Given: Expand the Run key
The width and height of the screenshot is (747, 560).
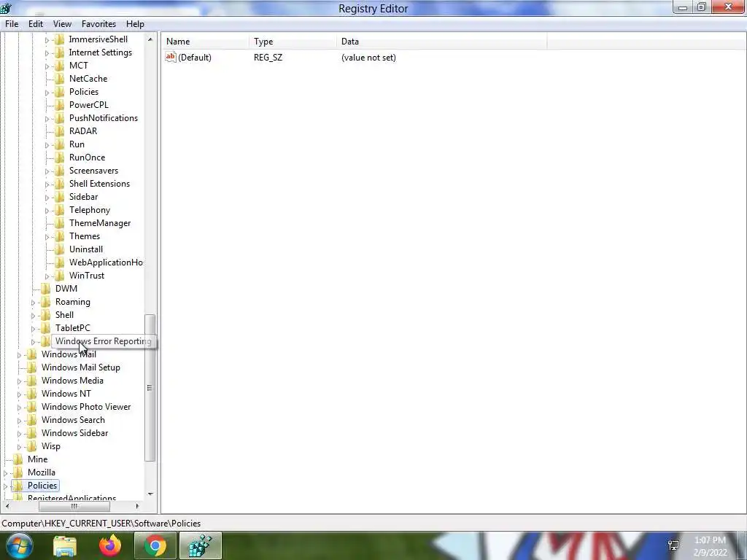Looking at the screenshot, I should tap(47, 145).
